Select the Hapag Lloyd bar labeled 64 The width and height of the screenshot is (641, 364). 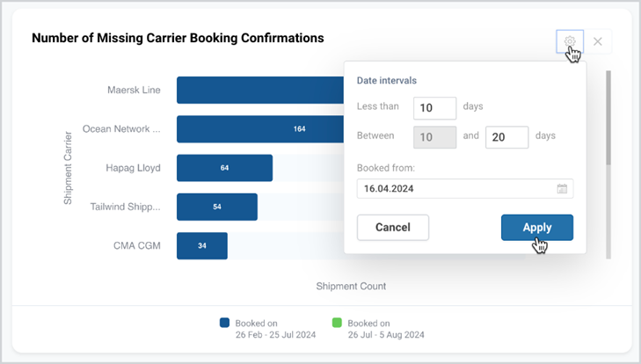(x=224, y=168)
